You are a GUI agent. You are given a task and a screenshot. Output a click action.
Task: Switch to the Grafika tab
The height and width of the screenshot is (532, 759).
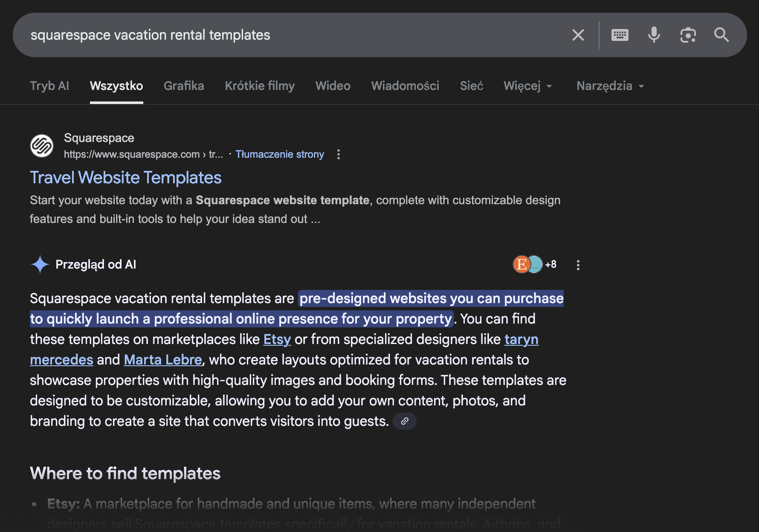184,86
